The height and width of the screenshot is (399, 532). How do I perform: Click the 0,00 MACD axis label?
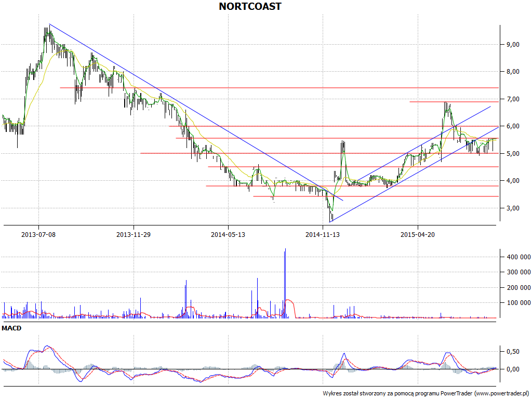513,369
